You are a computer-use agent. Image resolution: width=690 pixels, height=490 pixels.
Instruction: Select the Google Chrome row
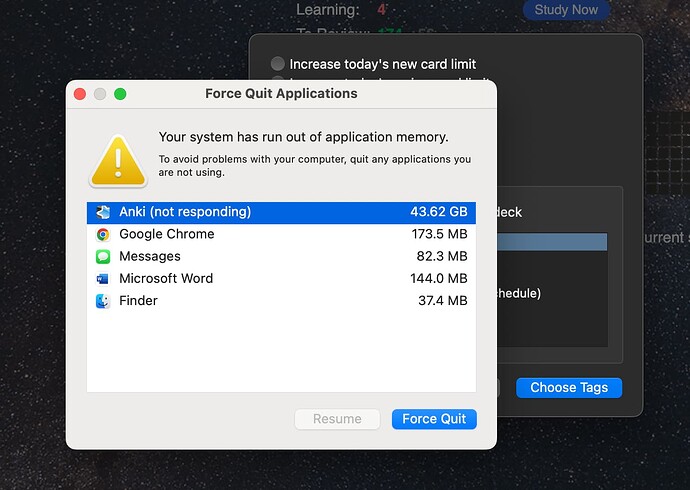tap(280, 234)
